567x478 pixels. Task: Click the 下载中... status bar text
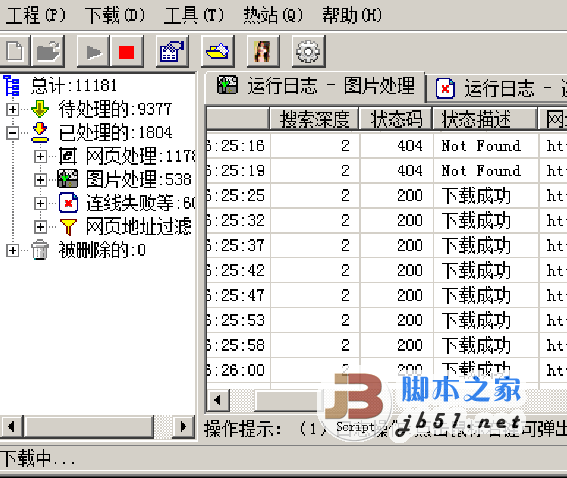pyautogui.click(x=38, y=458)
